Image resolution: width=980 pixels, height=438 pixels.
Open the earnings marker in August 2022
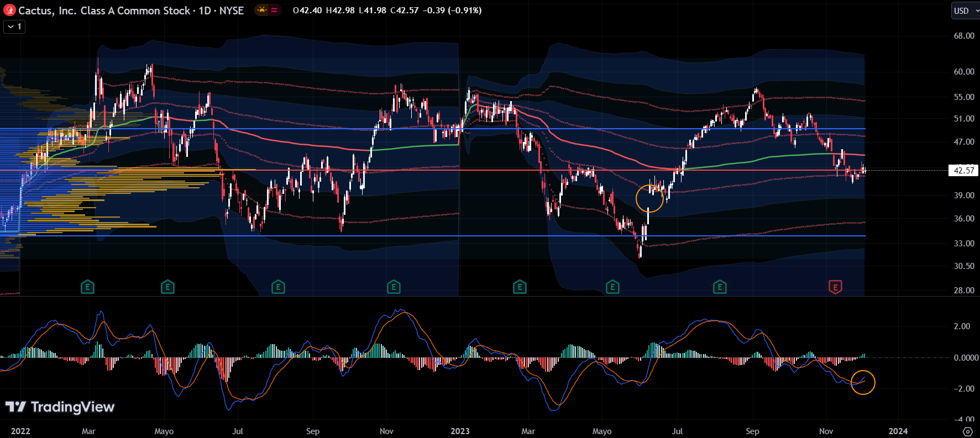click(x=278, y=287)
